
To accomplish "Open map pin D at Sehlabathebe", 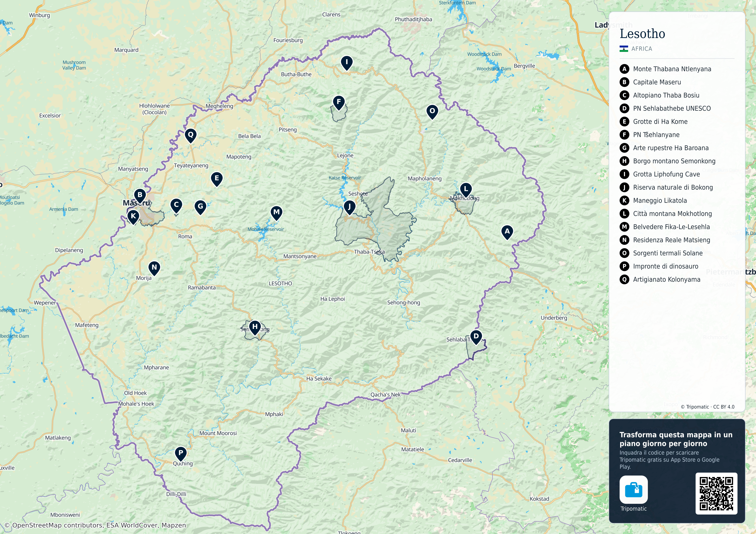I will [x=476, y=337].
